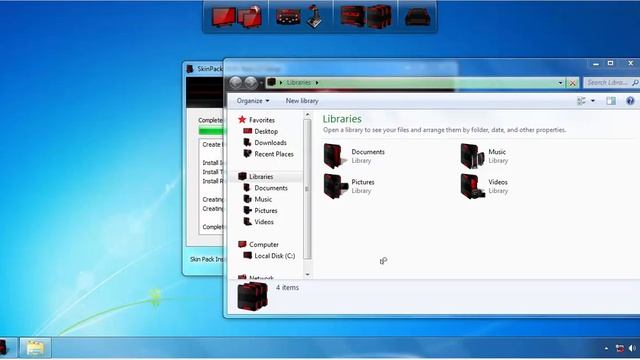Screen dimensions: 640x360
Task: Toggle the preview pane button
Action: coord(611,101)
